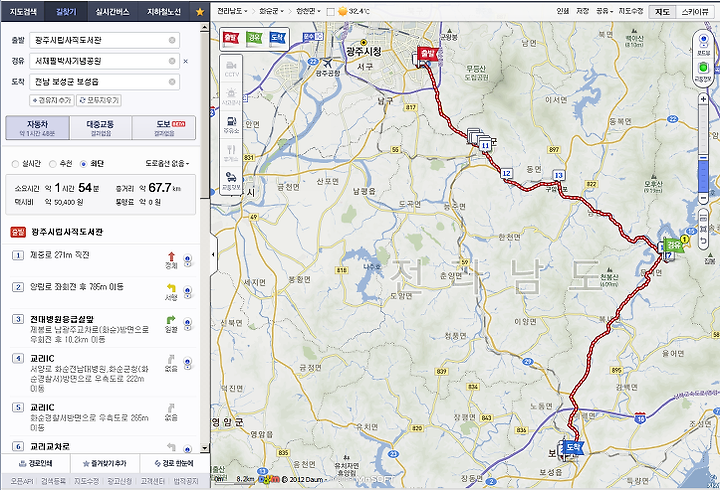Click the blue 도착 flag on map
720x490 pixels.
tap(573, 447)
